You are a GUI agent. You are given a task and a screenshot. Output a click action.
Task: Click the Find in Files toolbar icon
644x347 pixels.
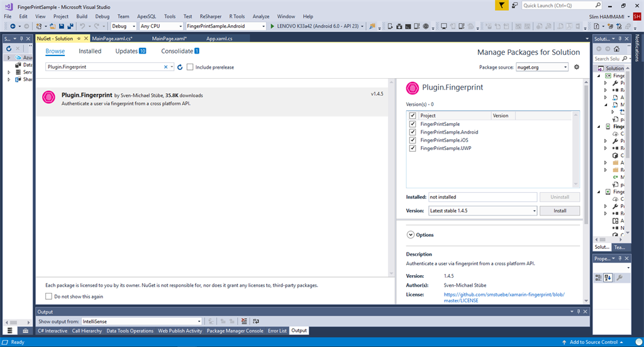coord(372,26)
